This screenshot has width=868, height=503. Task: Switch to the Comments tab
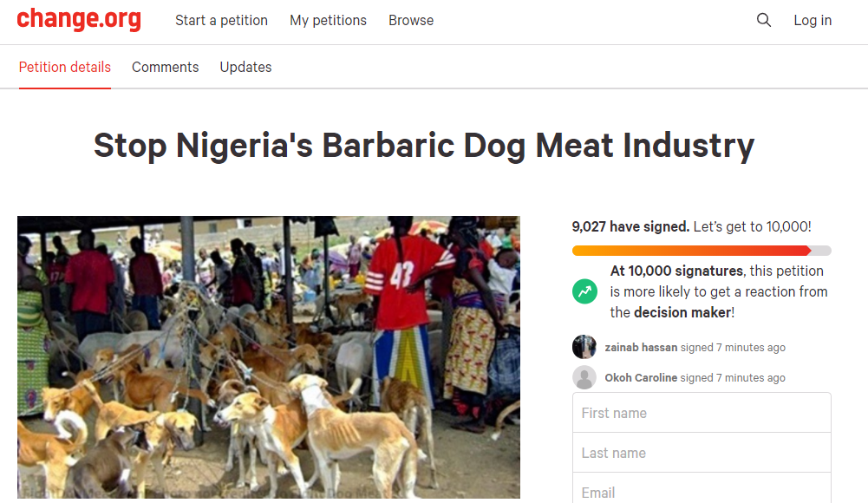tap(165, 67)
